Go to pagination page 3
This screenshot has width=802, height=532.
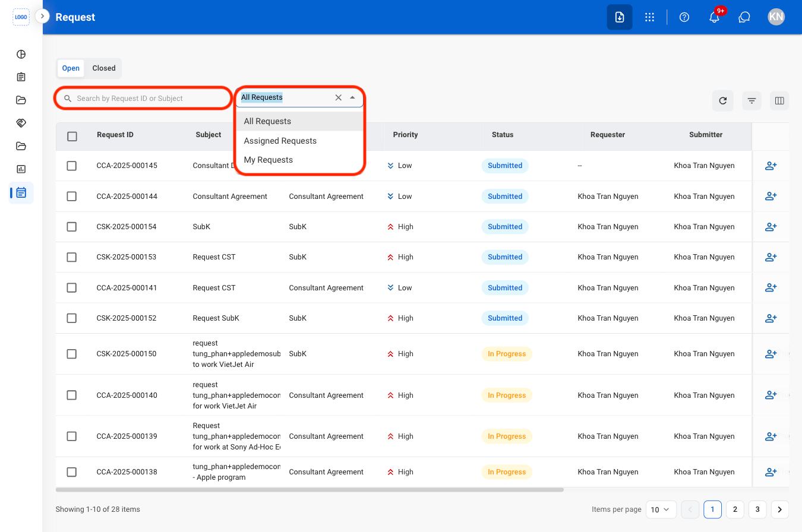click(x=757, y=509)
